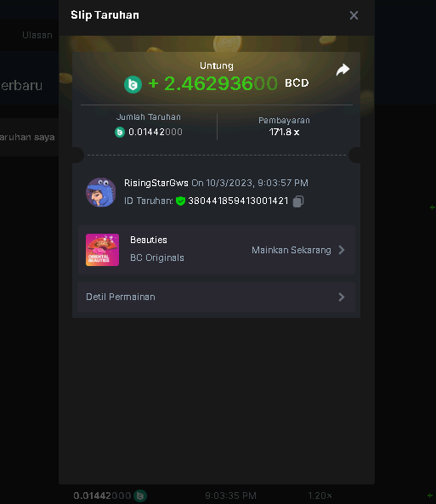Switch to the Ulasan tab
Viewport: 436px width, 504px height.
point(37,35)
